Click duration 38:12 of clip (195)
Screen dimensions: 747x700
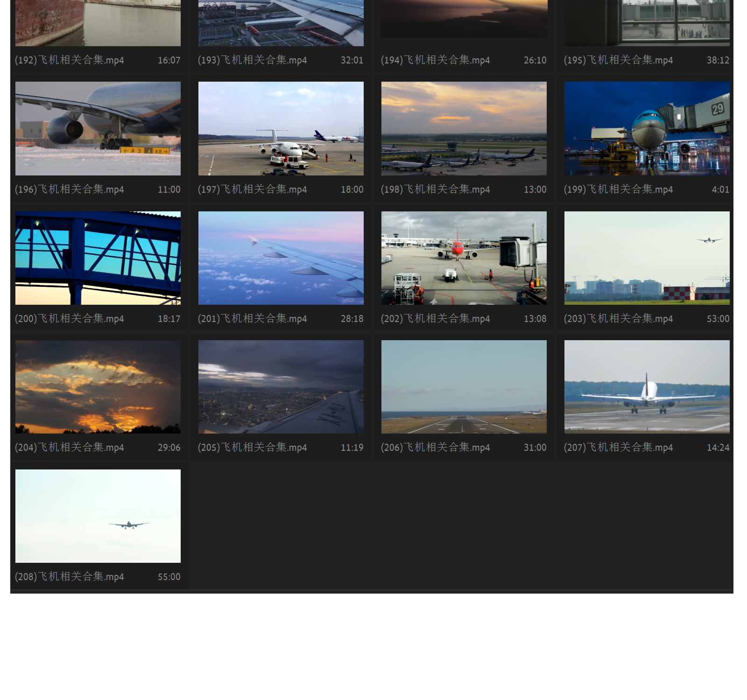coord(718,60)
